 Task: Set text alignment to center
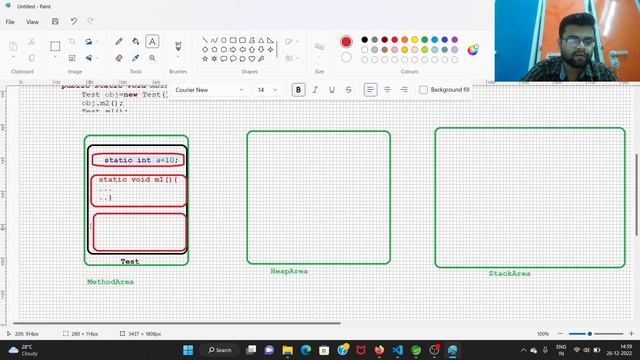[x=387, y=90]
